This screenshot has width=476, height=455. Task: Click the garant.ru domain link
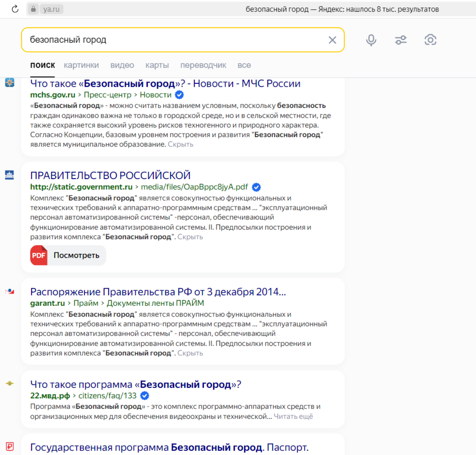click(x=47, y=303)
